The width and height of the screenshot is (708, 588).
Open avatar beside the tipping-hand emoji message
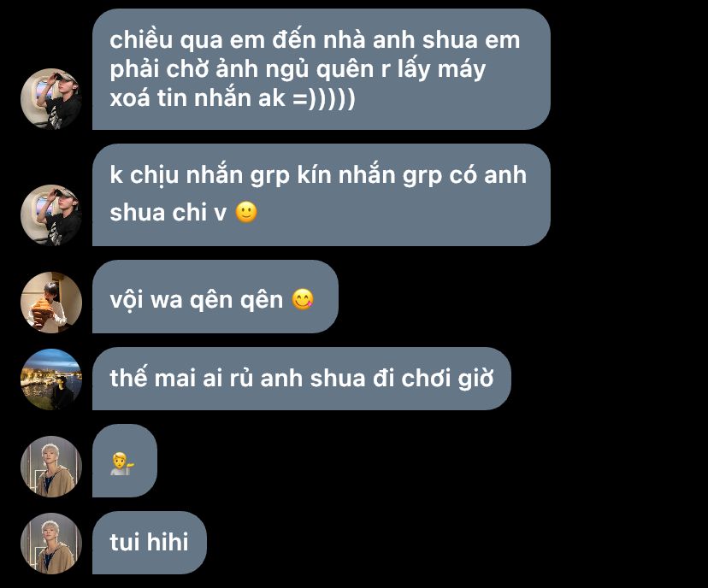[x=51, y=466]
